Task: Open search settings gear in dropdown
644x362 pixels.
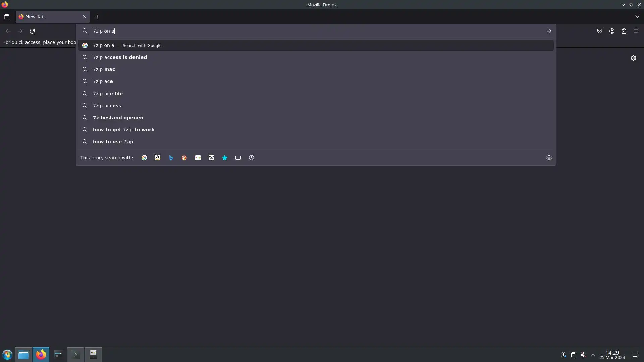Action: (549, 158)
